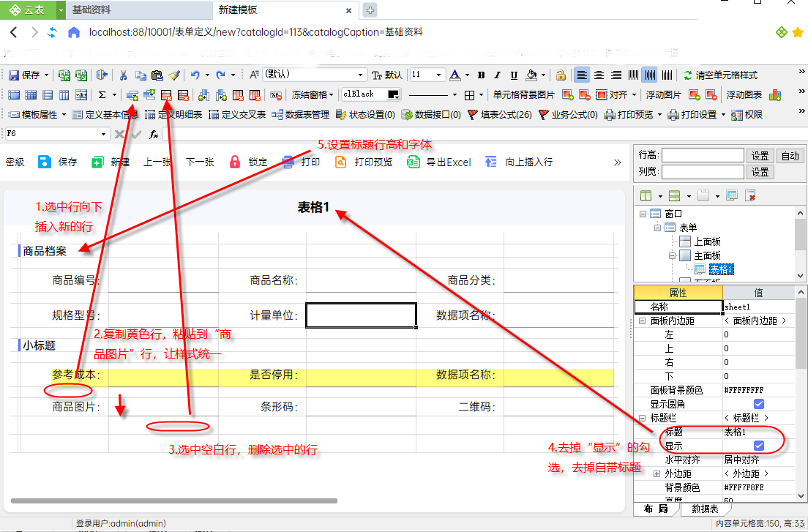Collapse the 面板内边距 property group
Image resolution: width=808 pixels, height=532 pixels.
coord(642,321)
